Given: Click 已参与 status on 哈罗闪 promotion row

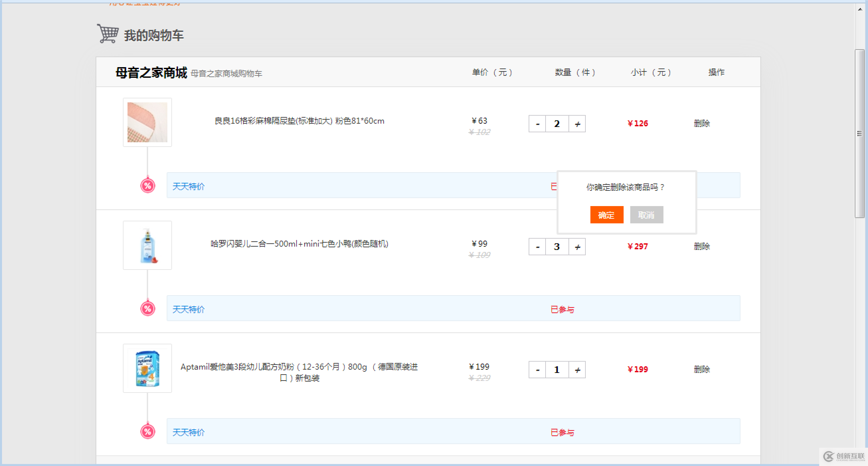Looking at the screenshot, I should [x=562, y=309].
